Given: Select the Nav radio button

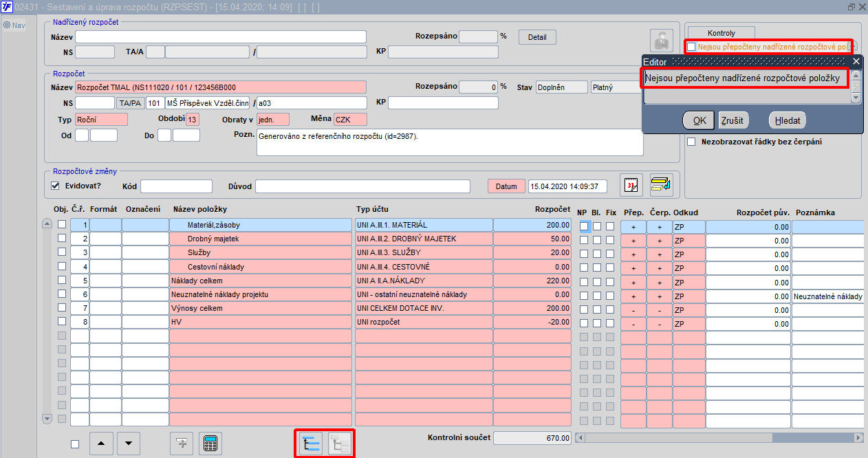Looking at the screenshot, I should (x=7, y=25).
